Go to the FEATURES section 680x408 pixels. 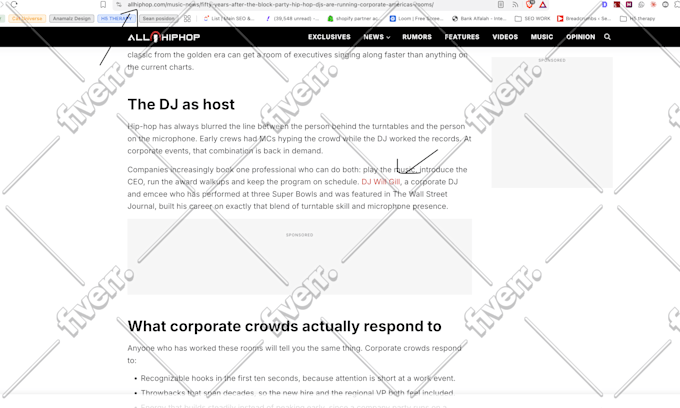coord(462,37)
